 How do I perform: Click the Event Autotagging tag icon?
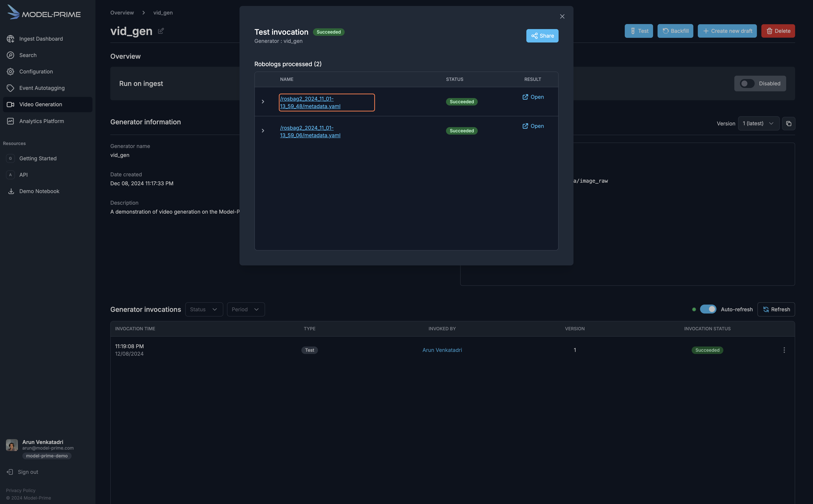coord(11,88)
